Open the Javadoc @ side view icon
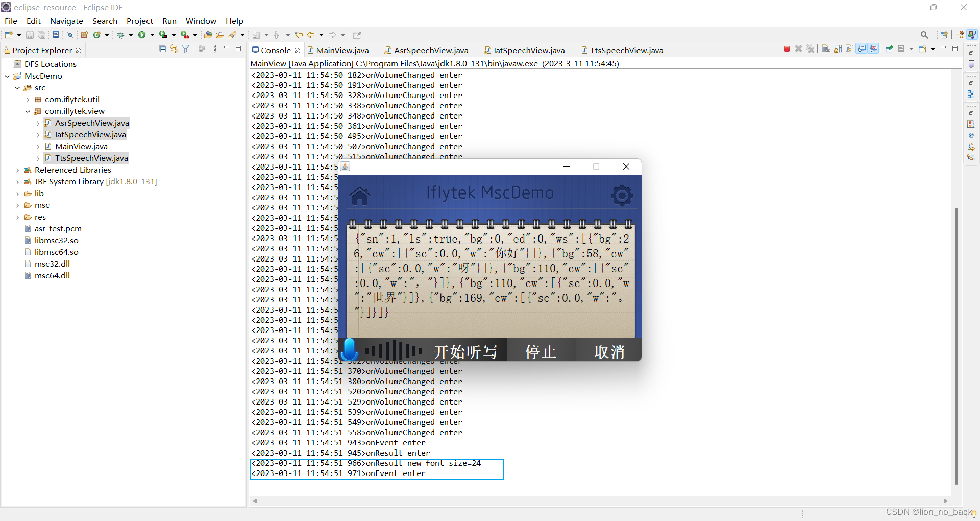980x521 pixels. tap(971, 135)
